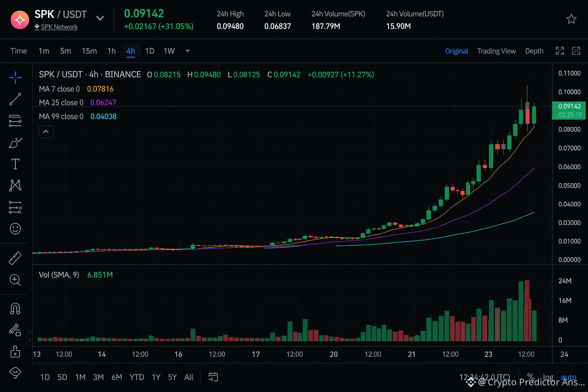The image size is (588, 392).
Task: Click the SPK / USDT · 4h · BINANCE title
Action: coord(90,74)
